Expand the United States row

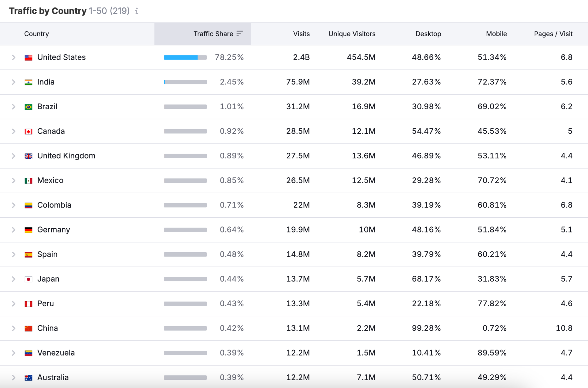click(x=13, y=57)
